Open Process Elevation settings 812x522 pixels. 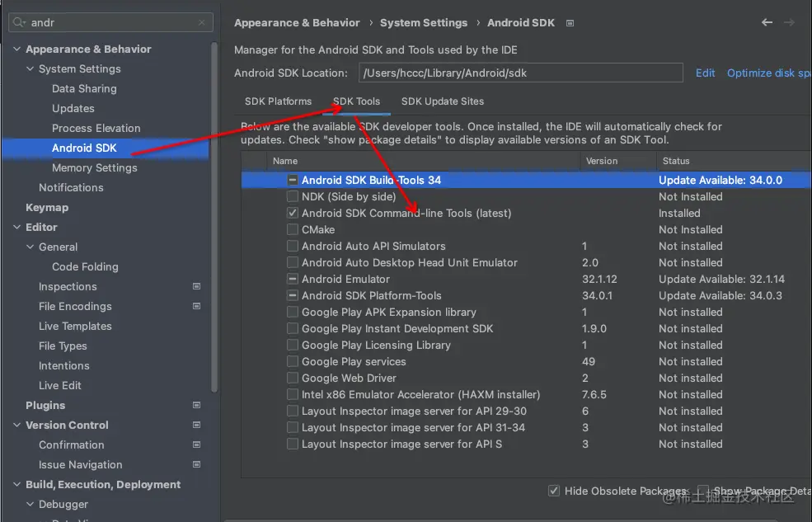pyautogui.click(x=96, y=128)
